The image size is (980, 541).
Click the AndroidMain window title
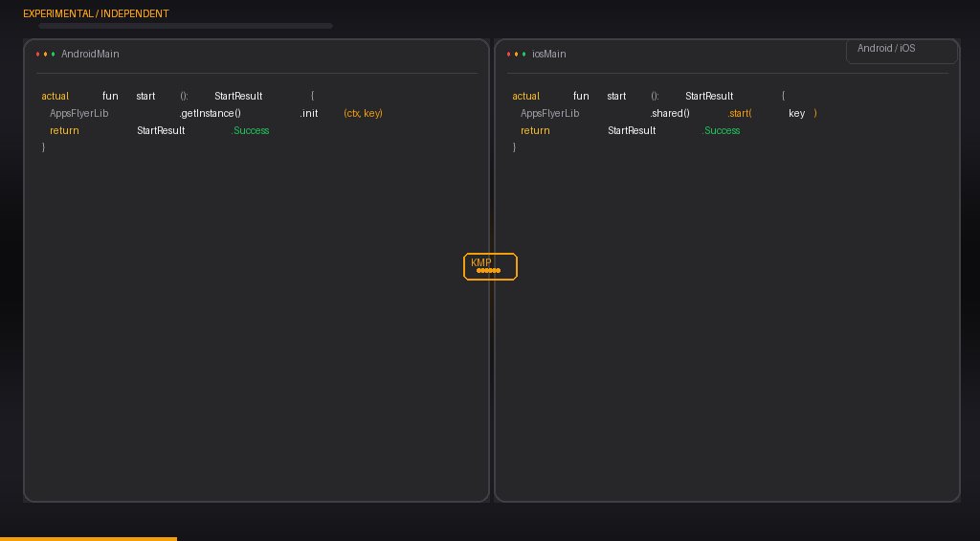click(x=90, y=55)
